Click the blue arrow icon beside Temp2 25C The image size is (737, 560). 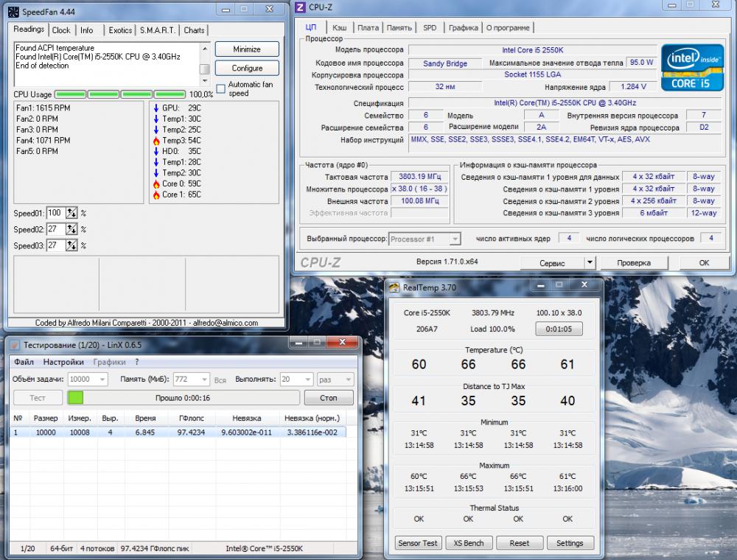tap(156, 130)
